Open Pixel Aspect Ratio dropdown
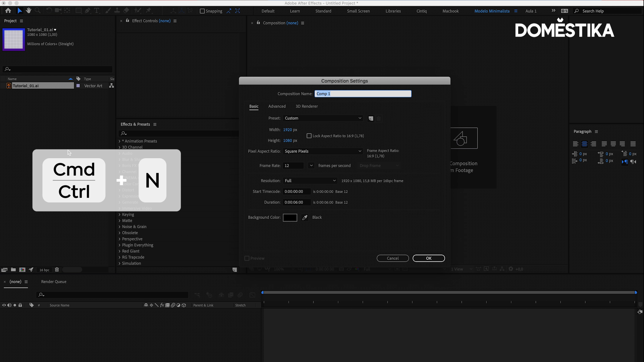 pyautogui.click(x=323, y=151)
